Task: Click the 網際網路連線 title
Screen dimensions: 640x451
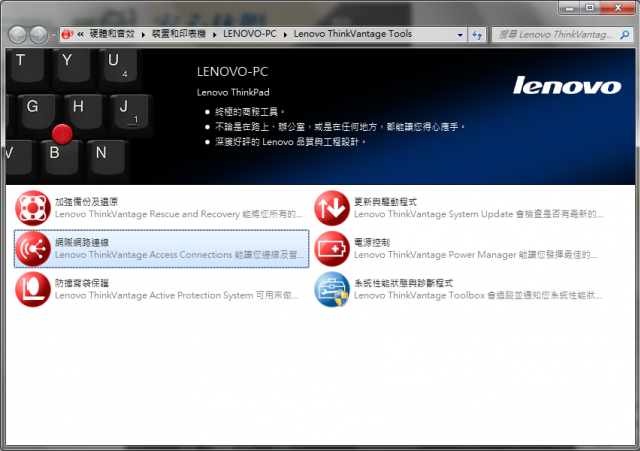Action: point(82,242)
